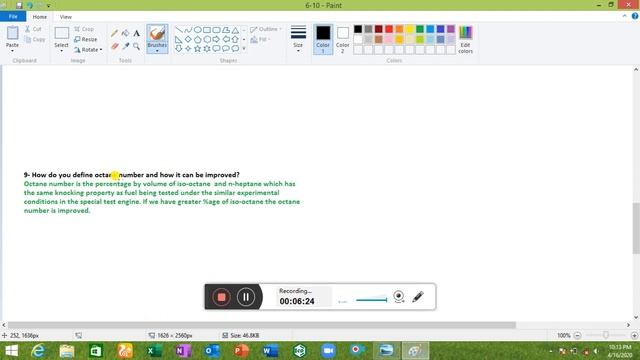The height and width of the screenshot is (360, 640).
Task: Open Edit colors dialog
Action: tap(465, 39)
